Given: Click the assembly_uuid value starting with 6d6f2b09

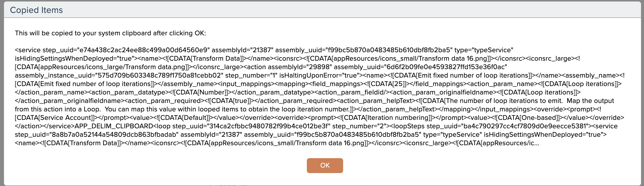Looking at the screenshot, I should (447, 67).
